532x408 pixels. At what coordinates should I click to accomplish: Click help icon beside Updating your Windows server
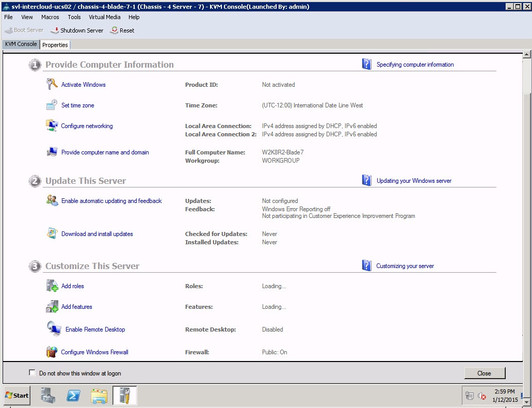[x=367, y=180]
